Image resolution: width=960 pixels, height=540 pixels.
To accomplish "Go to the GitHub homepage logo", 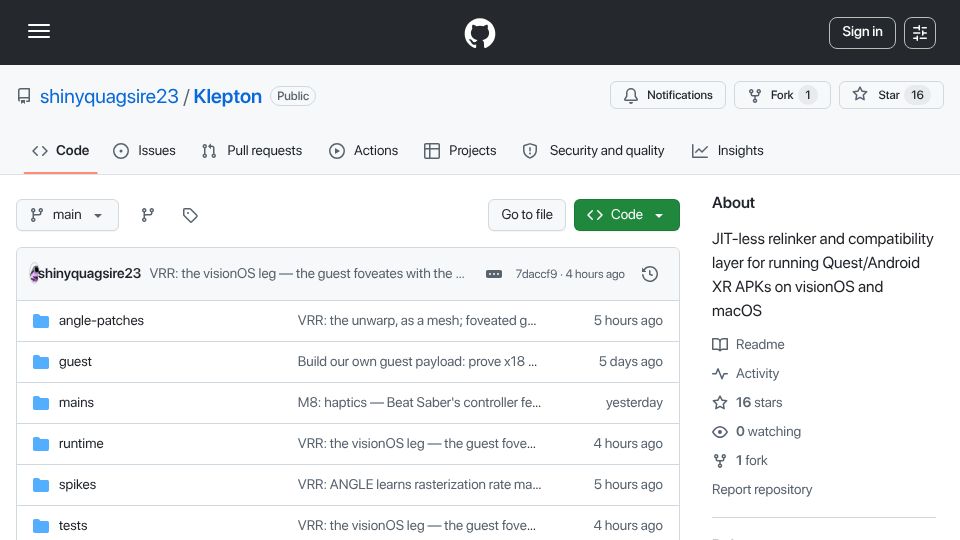I will point(479,32).
